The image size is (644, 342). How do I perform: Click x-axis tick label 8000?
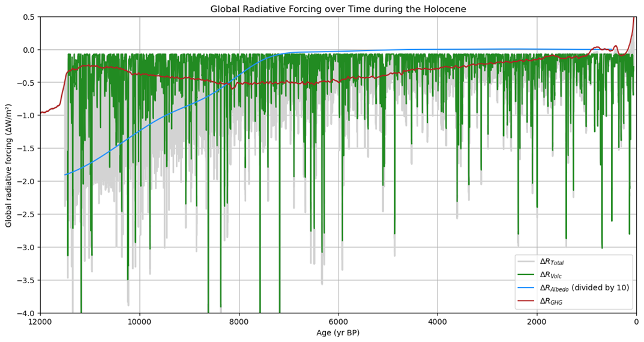pos(239,322)
